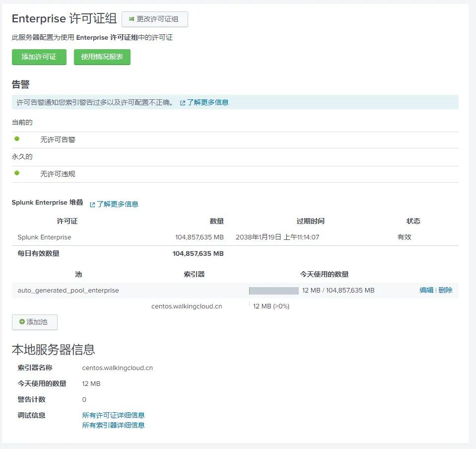Click the 警告计数 value 0
This screenshot has height=449, width=476.
(84, 399)
